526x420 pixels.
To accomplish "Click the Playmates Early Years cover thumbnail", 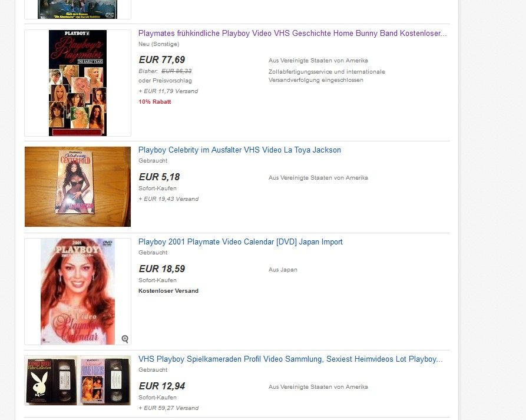I will coord(78,83).
